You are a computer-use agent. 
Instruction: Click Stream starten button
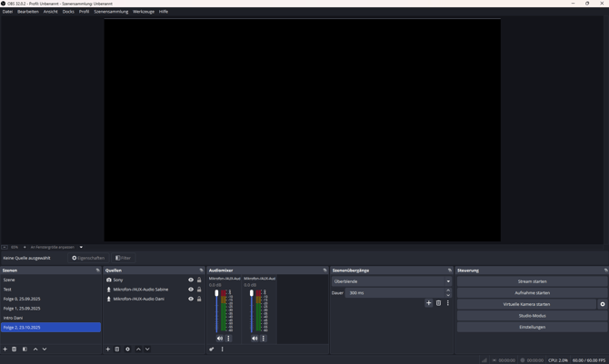[532, 281]
